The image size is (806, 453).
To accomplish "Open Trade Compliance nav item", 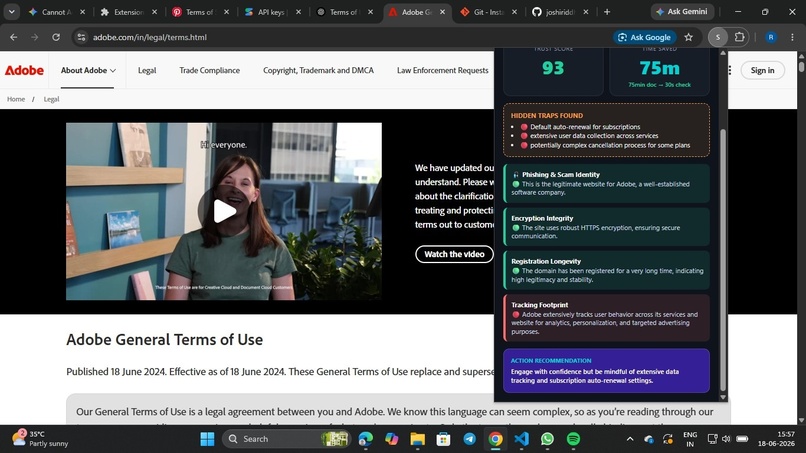I will pos(209,70).
